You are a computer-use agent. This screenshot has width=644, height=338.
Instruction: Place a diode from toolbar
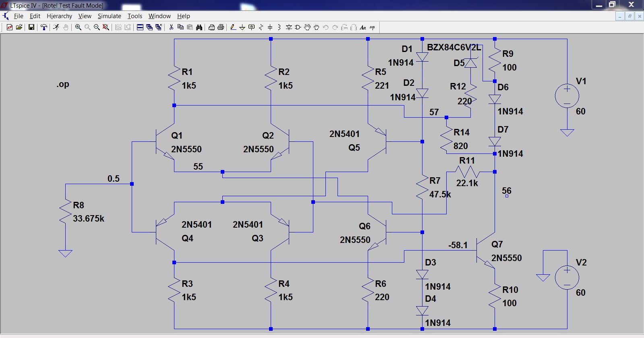(x=289, y=27)
